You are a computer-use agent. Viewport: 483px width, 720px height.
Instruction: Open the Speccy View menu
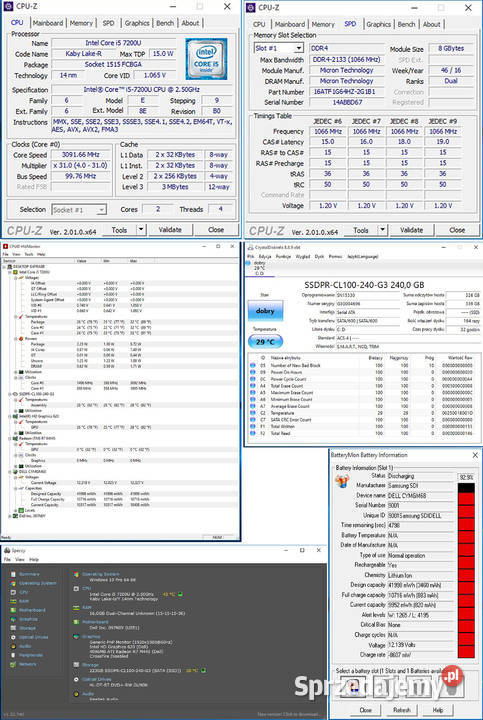(20, 560)
